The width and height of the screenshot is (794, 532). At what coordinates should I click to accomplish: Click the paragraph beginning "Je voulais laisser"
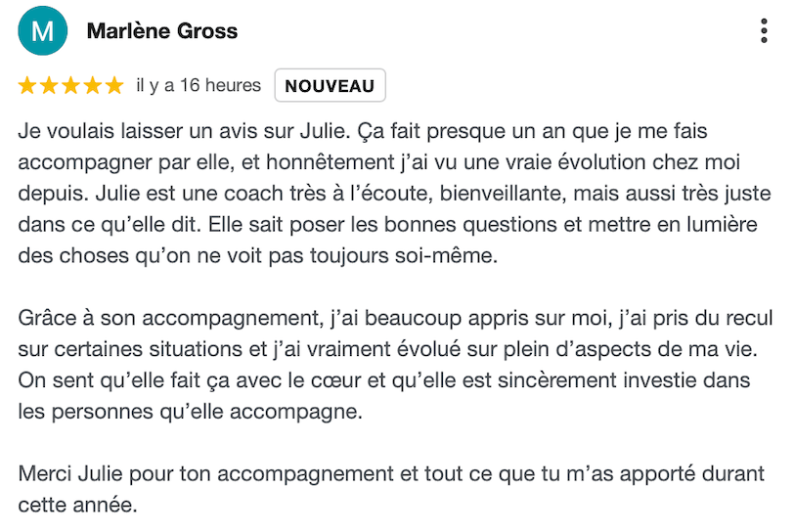pyautogui.click(x=389, y=194)
